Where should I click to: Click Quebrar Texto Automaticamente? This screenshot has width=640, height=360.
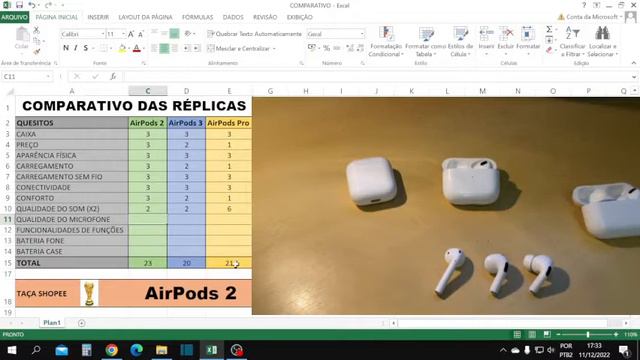(255, 34)
